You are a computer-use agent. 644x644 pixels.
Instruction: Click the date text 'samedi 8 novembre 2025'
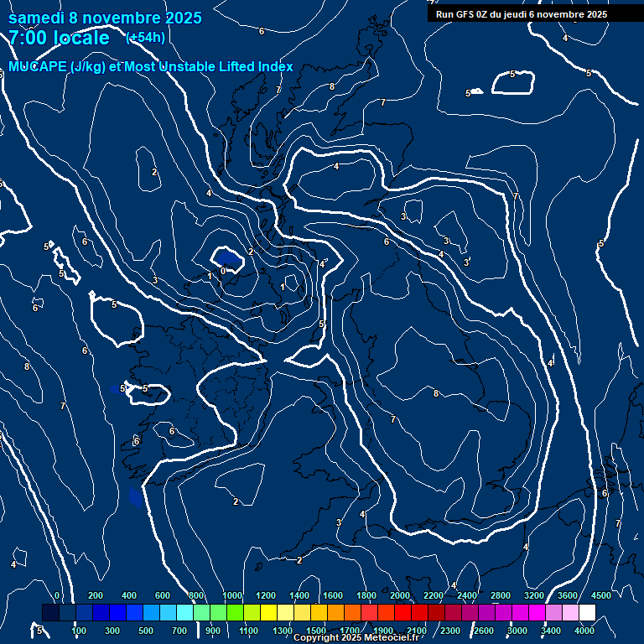tap(105, 18)
